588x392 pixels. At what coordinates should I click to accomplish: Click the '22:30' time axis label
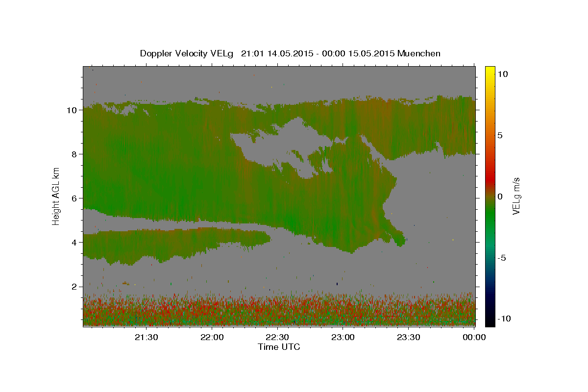tap(278, 337)
